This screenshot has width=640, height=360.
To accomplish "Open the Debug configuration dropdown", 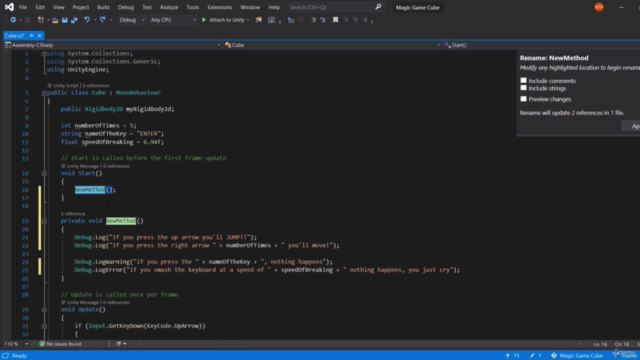I will click(x=131, y=20).
